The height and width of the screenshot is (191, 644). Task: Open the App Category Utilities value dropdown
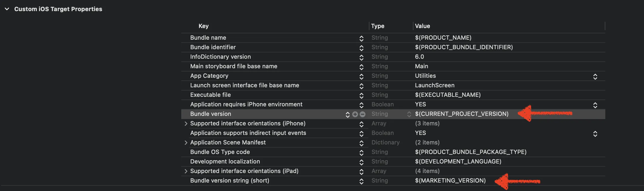[595, 76]
